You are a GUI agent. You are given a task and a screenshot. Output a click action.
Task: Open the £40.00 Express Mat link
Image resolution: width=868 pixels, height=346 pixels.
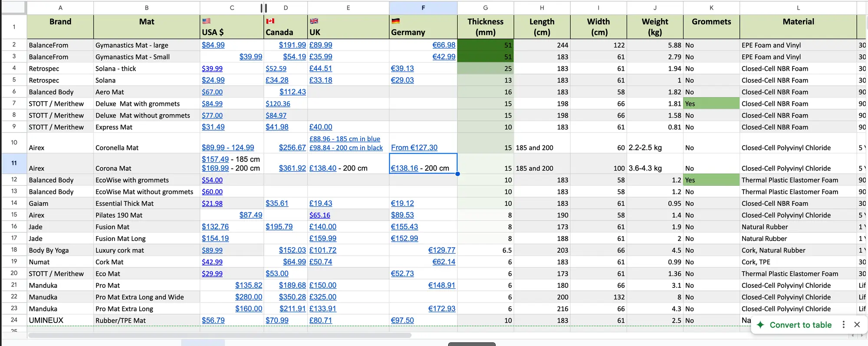coord(321,127)
